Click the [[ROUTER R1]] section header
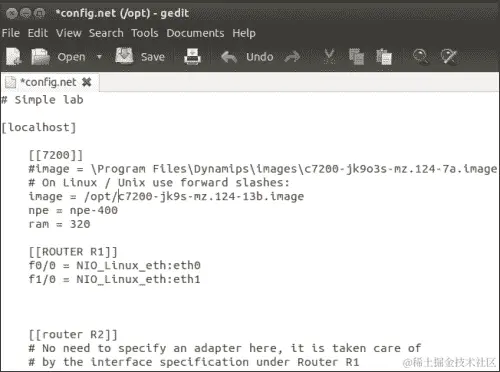This screenshot has width=500, height=372. point(73,252)
